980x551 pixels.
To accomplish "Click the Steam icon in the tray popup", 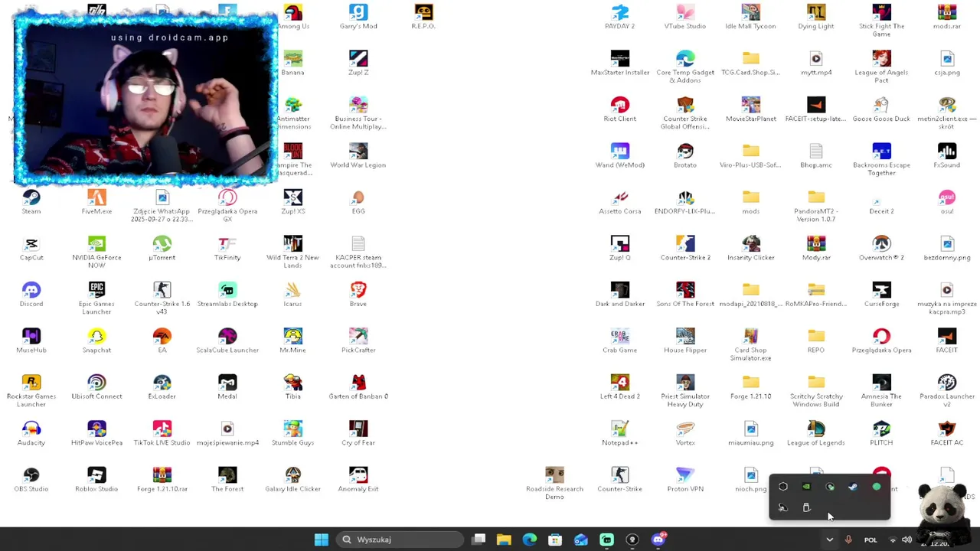I will 853,486.
